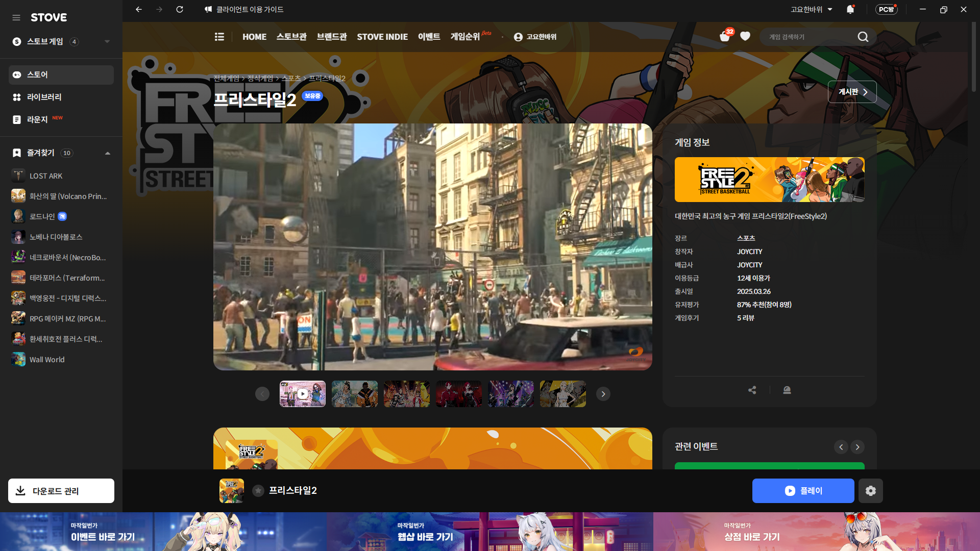Switch to the 게임순위 tab
This screenshot has width=980, height=551.
465,37
